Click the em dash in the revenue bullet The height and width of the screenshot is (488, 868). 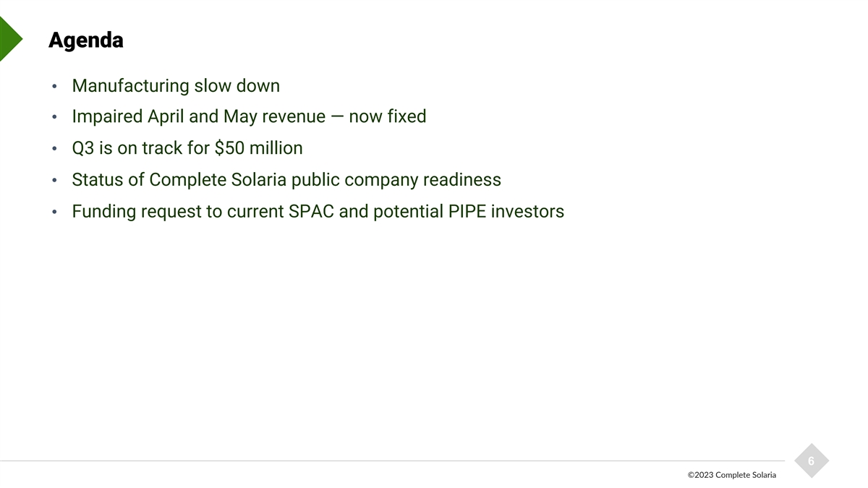click(x=337, y=116)
